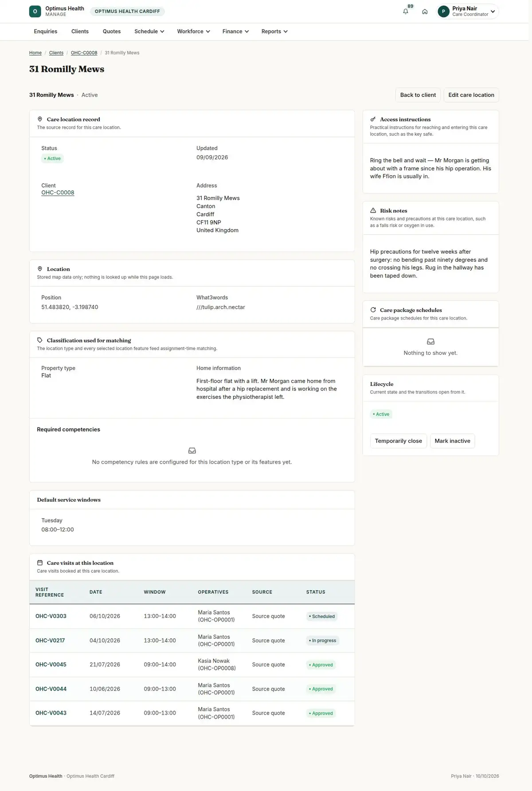
Task: Click the Mark inactive button
Action: click(x=453, y=441)
